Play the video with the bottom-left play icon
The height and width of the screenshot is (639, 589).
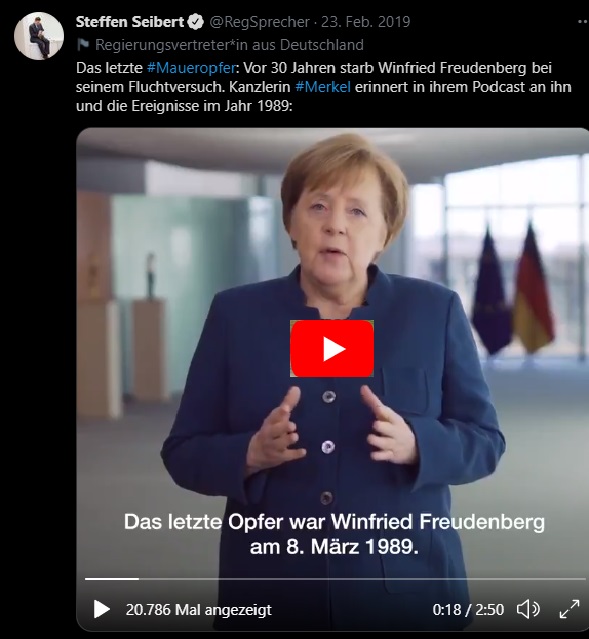pyautogui.click(x=101, y=609)
